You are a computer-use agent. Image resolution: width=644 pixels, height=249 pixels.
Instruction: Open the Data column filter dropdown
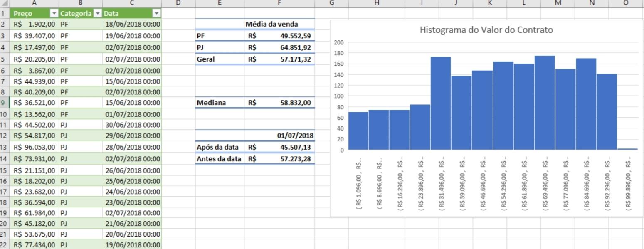tap(156, 14)
